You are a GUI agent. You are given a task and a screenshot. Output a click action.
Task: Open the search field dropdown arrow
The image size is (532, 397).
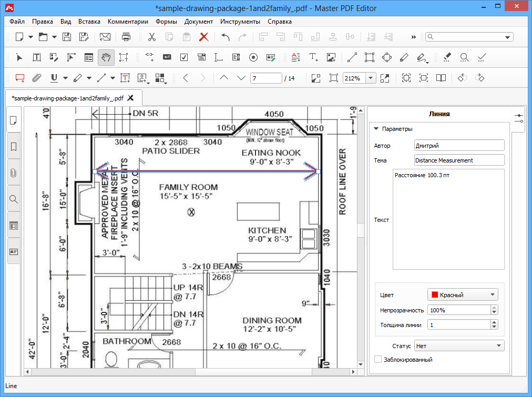coord(508,37)
